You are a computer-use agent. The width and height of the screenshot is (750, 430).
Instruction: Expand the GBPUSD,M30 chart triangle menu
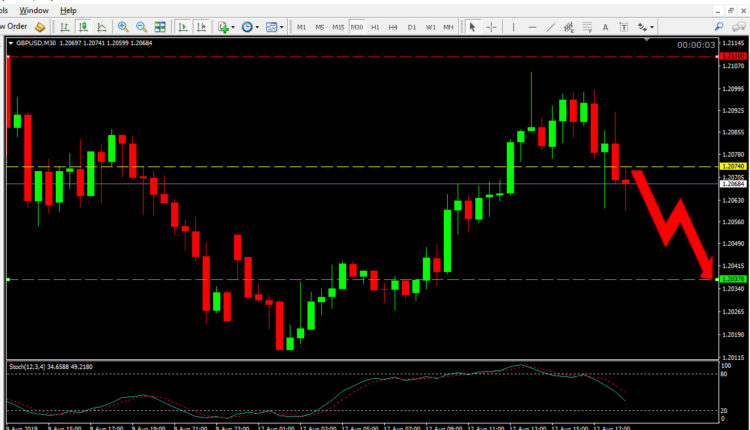[x=11, y=43]
